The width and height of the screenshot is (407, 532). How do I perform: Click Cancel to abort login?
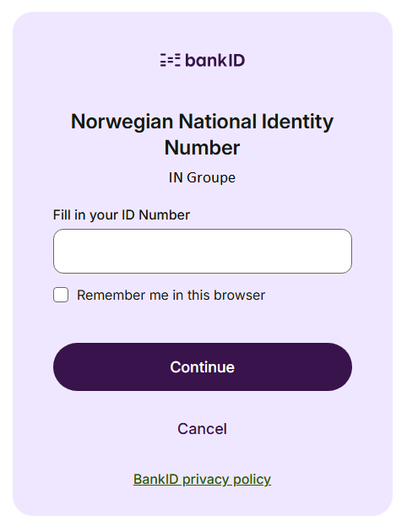click(202, 429)
